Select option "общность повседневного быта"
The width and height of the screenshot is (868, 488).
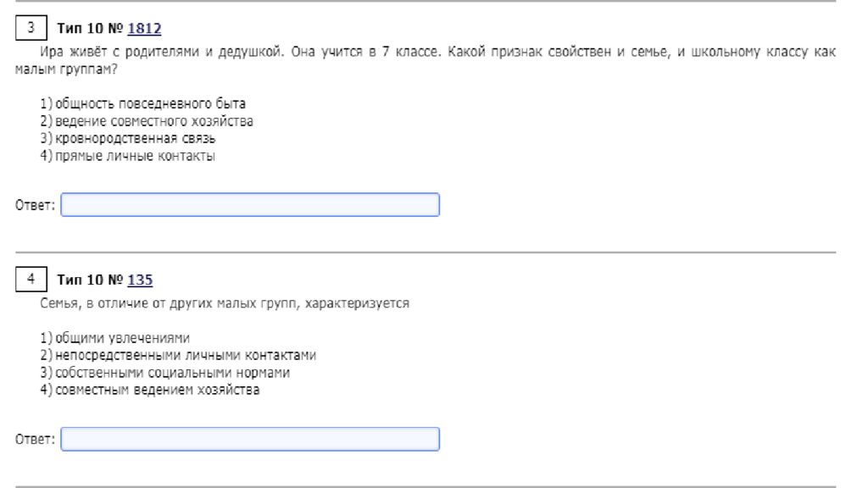(x=142, y=103)
